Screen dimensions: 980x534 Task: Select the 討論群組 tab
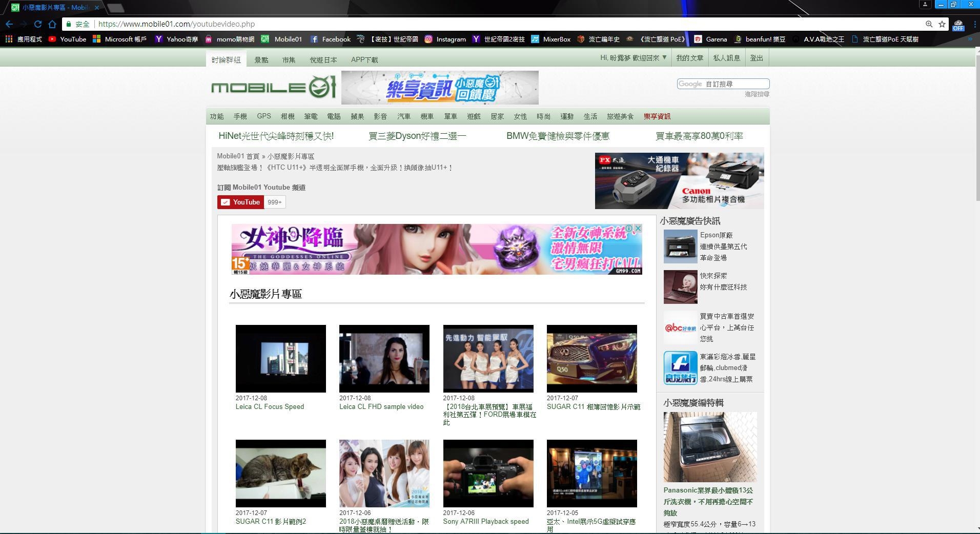pyautogui.click(x=226, y=59)
